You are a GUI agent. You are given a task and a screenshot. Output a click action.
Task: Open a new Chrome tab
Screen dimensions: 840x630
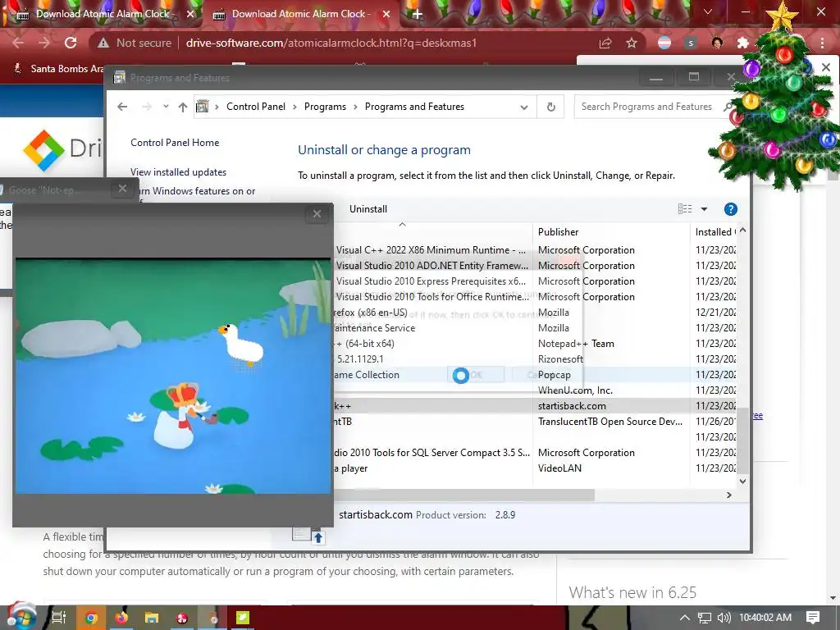click(x=418, y=14)
